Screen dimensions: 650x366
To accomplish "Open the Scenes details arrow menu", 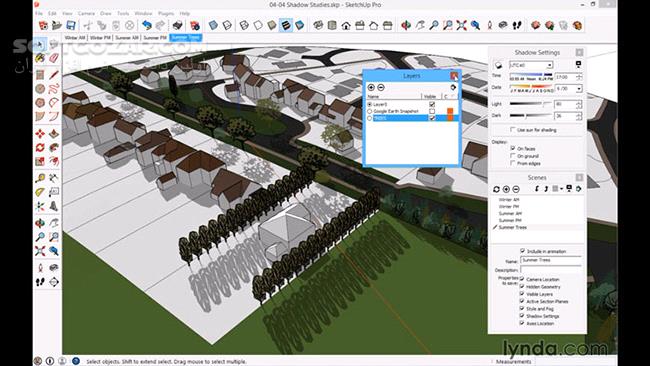I will pos(578,189).
